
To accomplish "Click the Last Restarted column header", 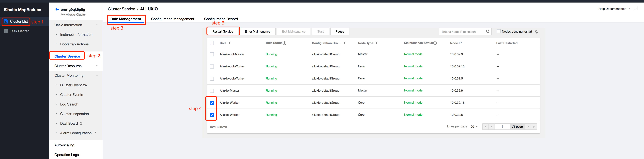I will click(507, 43).
